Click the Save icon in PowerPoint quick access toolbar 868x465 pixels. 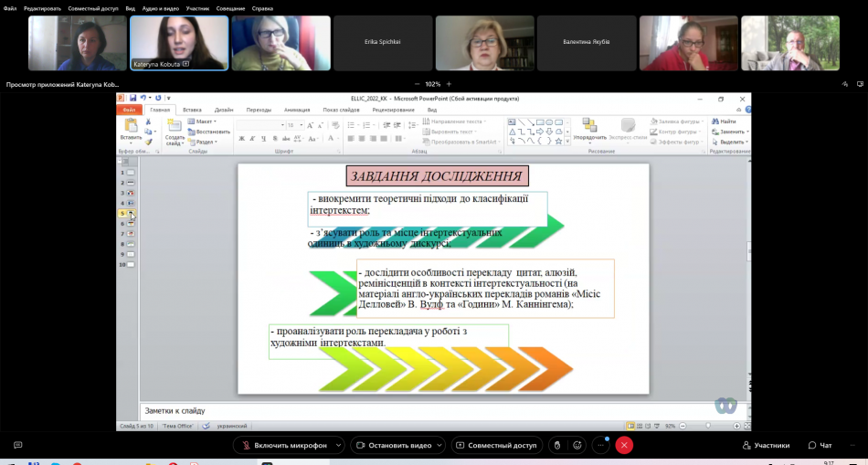pos(133,98)
